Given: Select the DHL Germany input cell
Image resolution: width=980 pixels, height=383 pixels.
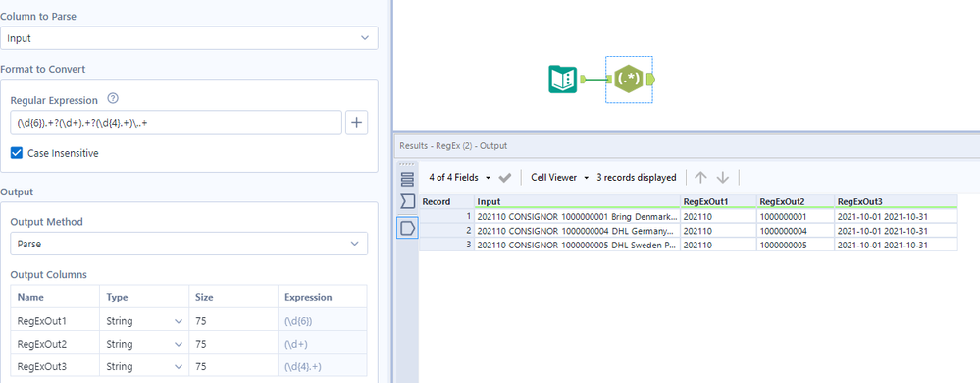Looking at the screenshot, I should [x=577, y=231].
